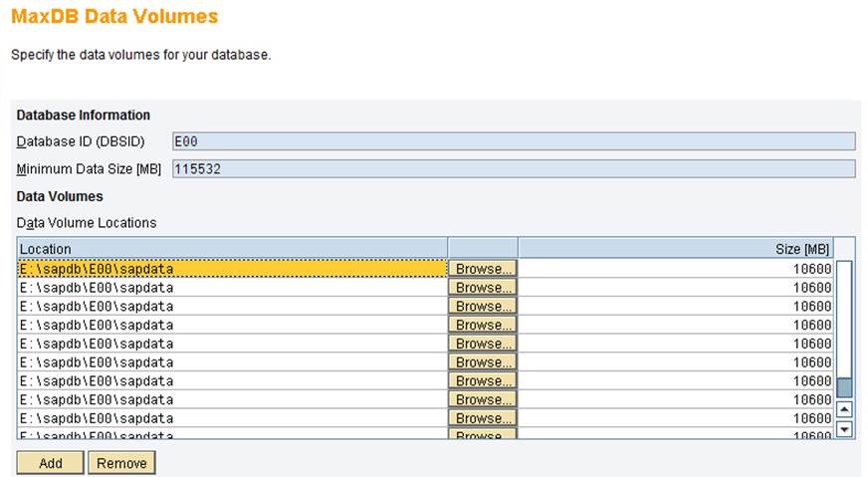This screenshot has height=477, width=868.
Task: Click Browse in the eighth volume row
Action: coord(483,399)
